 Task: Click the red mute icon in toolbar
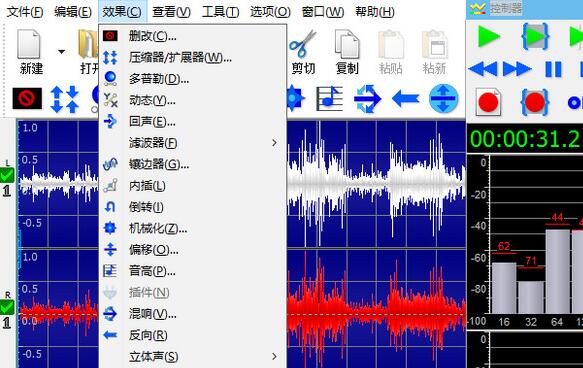[x=27, y=99]
